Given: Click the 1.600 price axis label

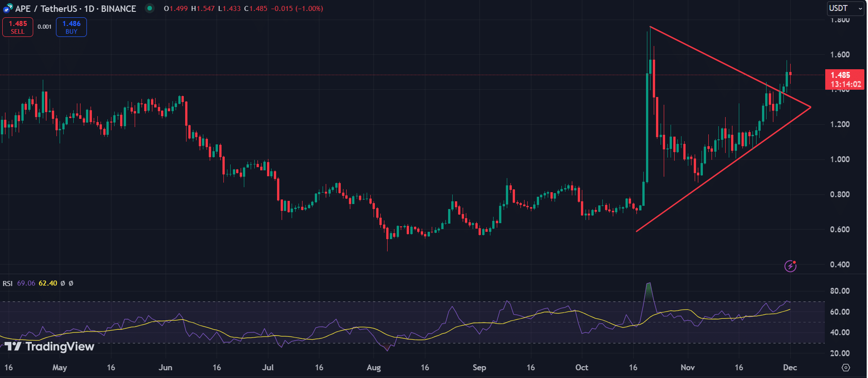Looking at the screenshot, I should [x=840, y=55].
